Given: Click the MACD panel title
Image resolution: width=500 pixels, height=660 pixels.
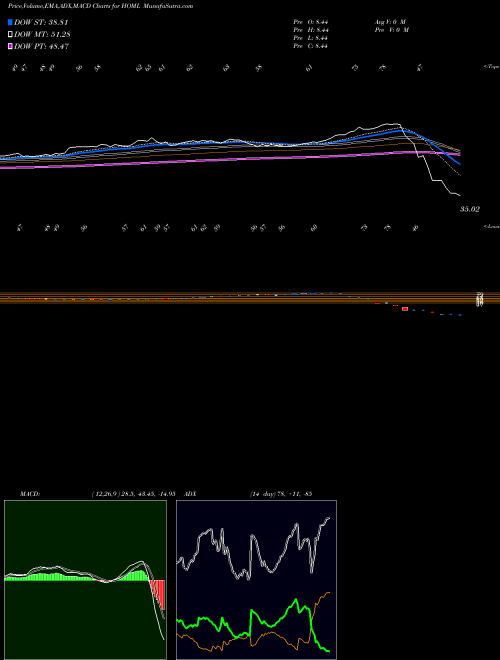Looking at the screenshot, I should pos(30,493).
